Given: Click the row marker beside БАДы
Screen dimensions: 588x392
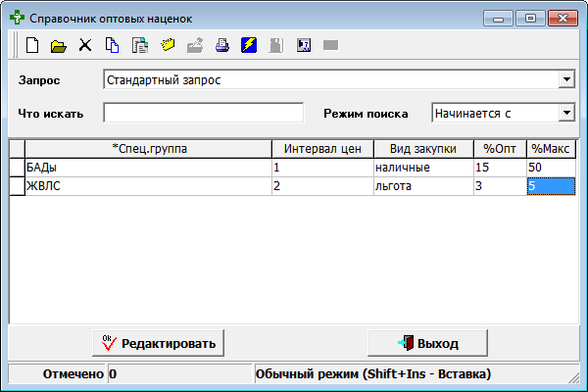Looking at the screenshot, I should pyautogui.click(x=18, y=168).
